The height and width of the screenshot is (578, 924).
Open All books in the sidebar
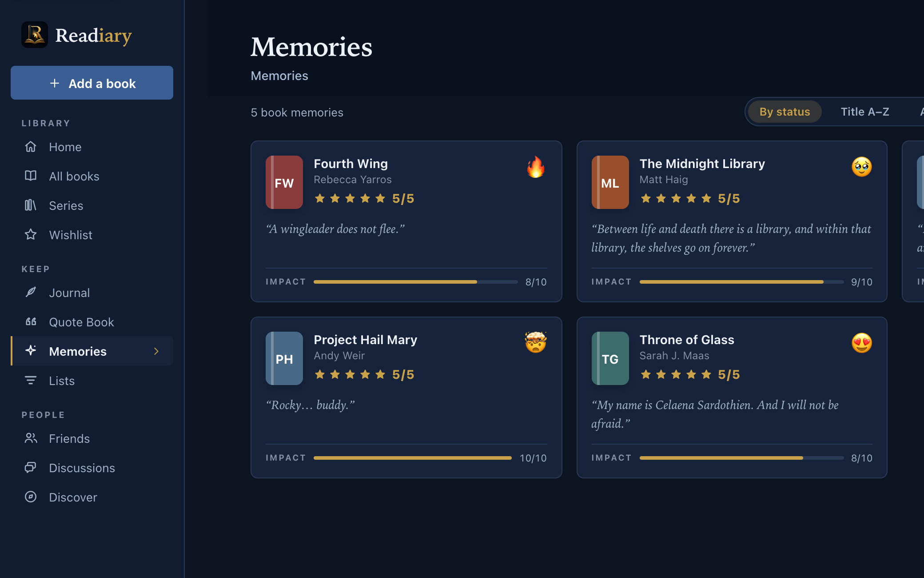pos(92,176)
